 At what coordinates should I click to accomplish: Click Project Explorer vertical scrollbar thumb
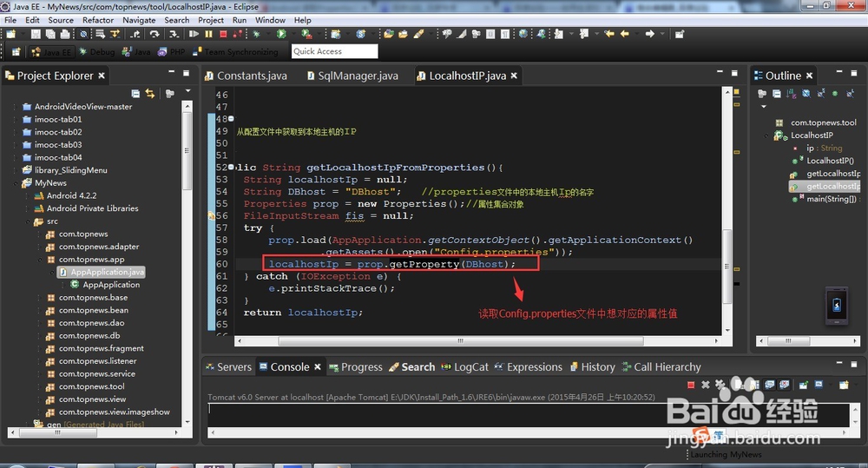tap(187, 150)
